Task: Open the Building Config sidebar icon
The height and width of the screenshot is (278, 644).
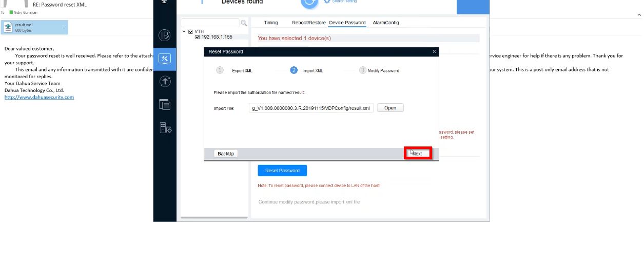Action: [165, 127]
